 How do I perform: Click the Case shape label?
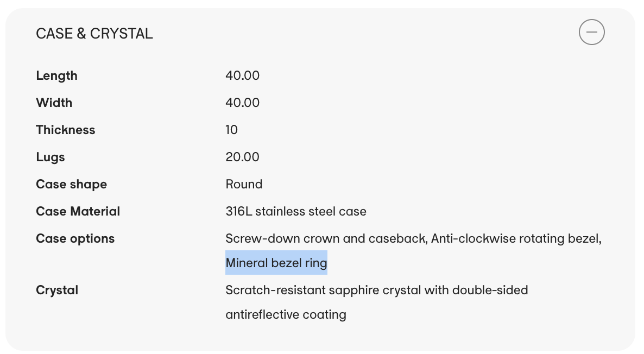pos(71,184)
